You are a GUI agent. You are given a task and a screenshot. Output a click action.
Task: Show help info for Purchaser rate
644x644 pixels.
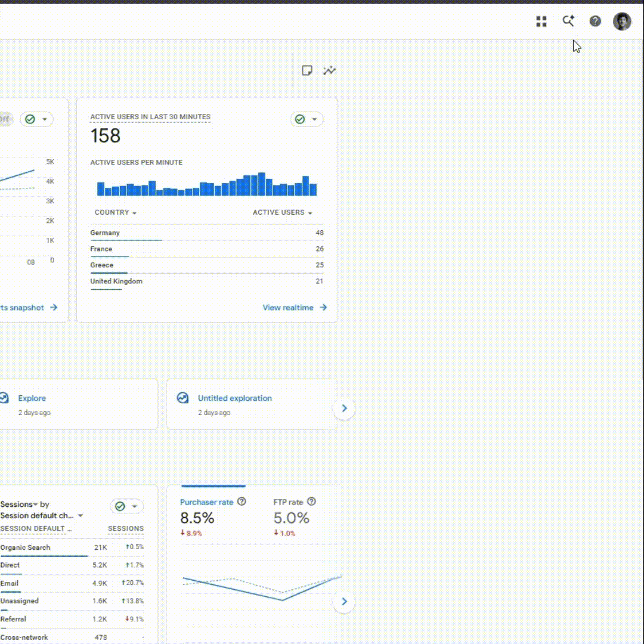242,501
